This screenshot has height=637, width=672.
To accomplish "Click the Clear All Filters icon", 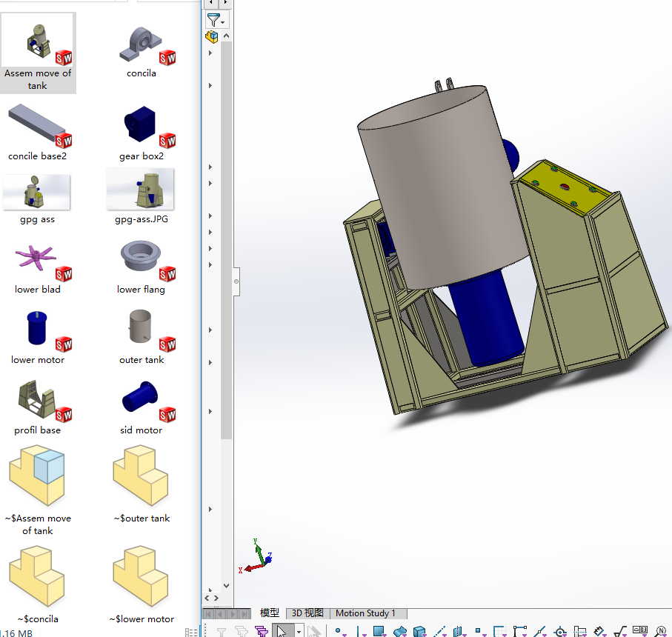I will point(242,631).
